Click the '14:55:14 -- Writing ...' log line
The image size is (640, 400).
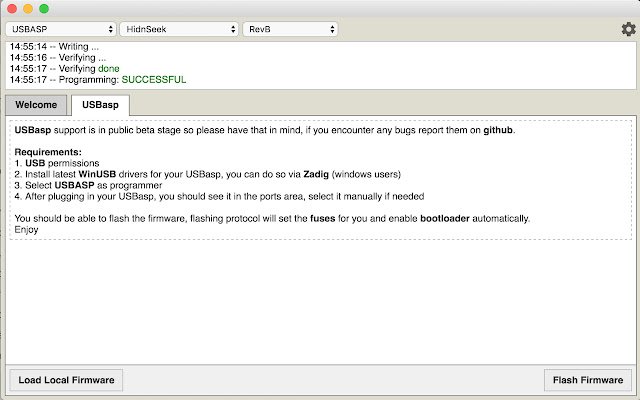(54, 47)
